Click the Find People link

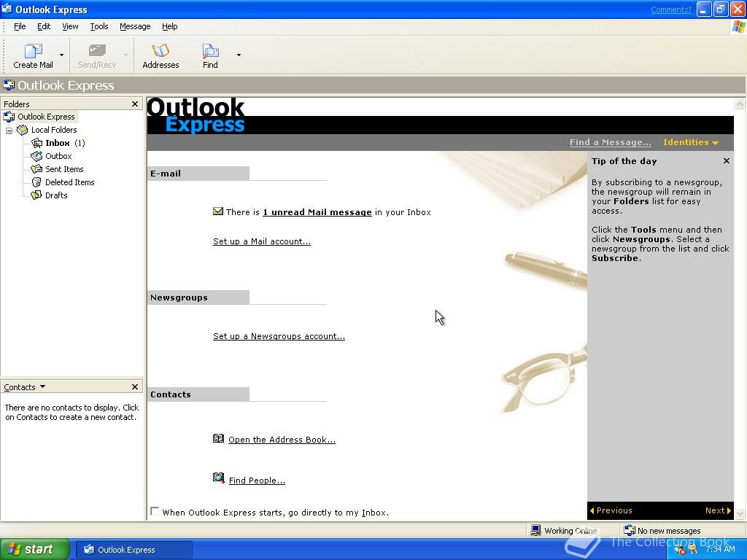click(x=257, y=480)
